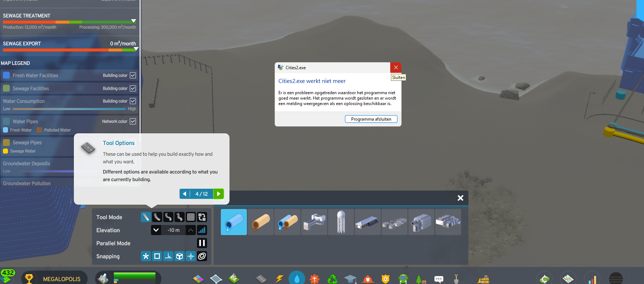Viewport: 644px width, 284px height.
Task: Open the Police & Administration menu
Action: [x=386, y=279]
